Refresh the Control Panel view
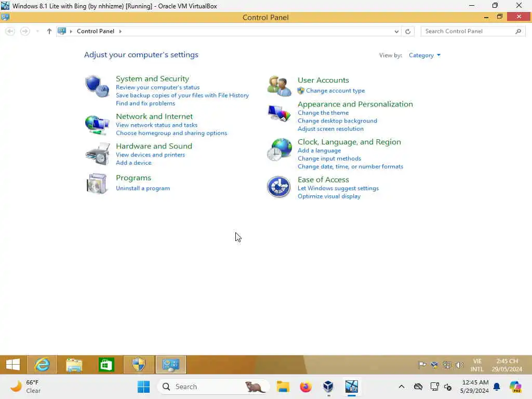Image resolution: width=532 pixels, height=399 pixels. tap(408, 31)
